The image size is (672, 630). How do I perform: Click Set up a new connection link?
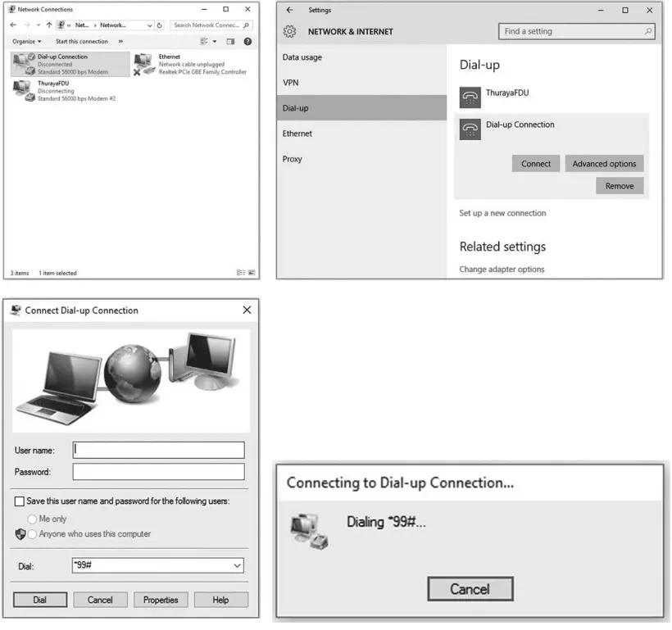point(502,213)
